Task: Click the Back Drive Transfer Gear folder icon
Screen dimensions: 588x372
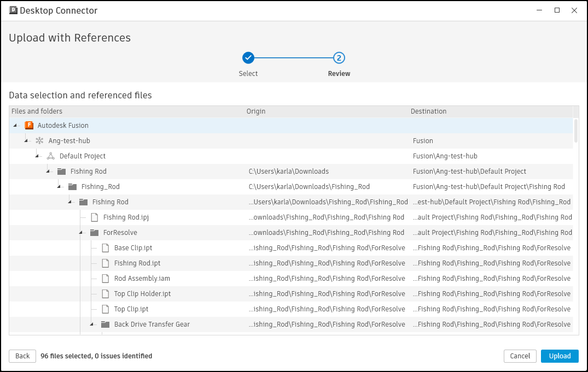Action: (x=105, y=324)
